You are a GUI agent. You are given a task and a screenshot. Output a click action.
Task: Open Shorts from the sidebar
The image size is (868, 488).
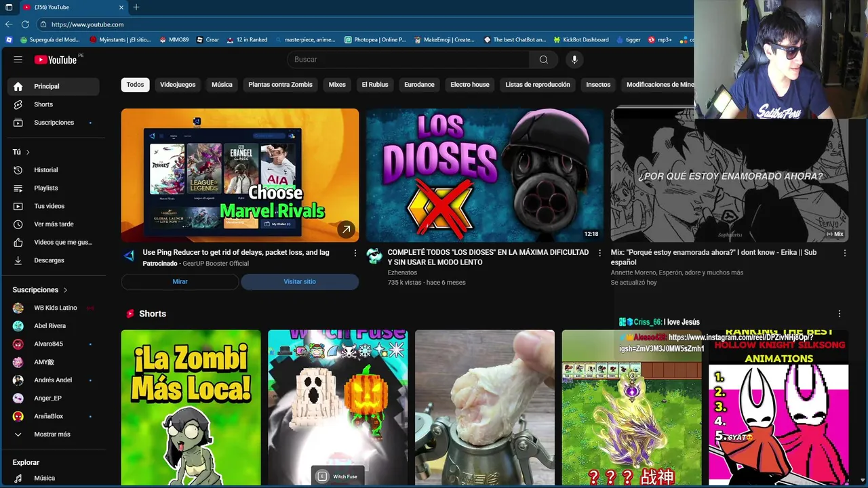tap(54, 104)
